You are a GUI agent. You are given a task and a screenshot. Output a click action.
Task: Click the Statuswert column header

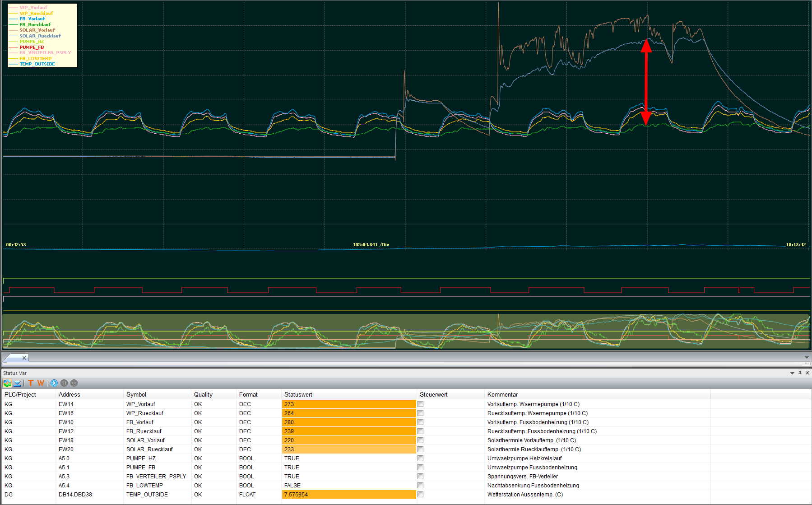point(298,394)
